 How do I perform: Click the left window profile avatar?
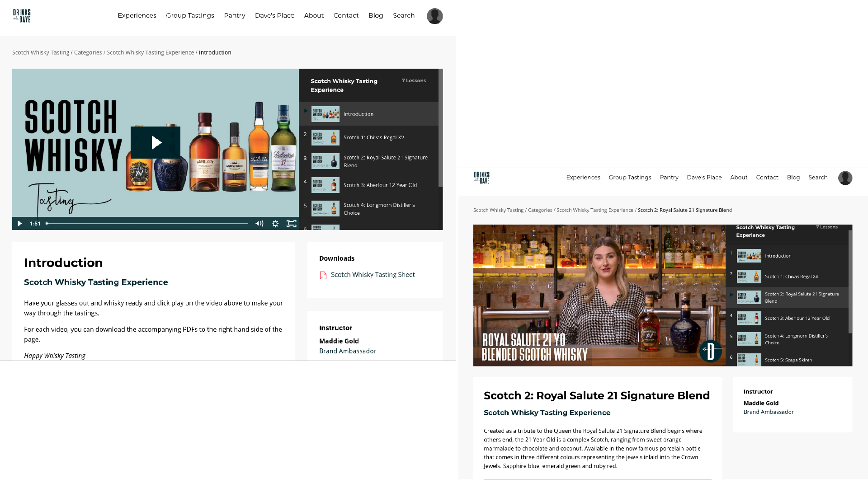(434, 16)
